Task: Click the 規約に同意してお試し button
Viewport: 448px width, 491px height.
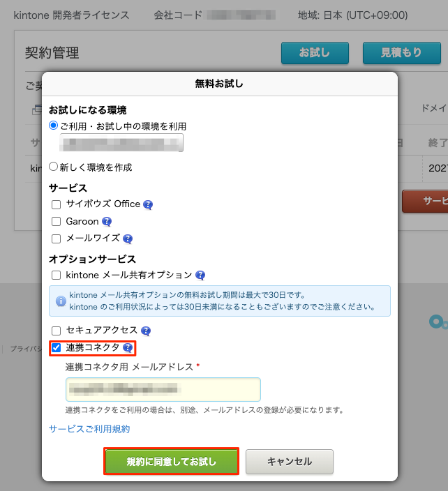Action: click(x=172, y=461)
